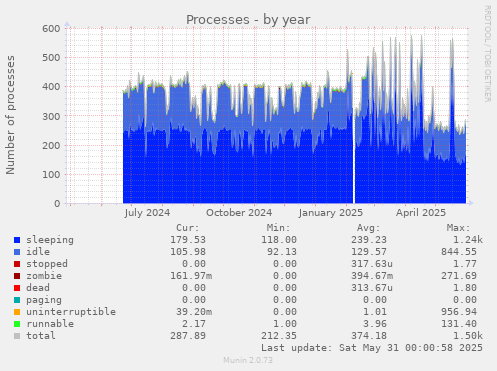Click runnable current value 2.17
Screen dimensions: 497x371
194,324
